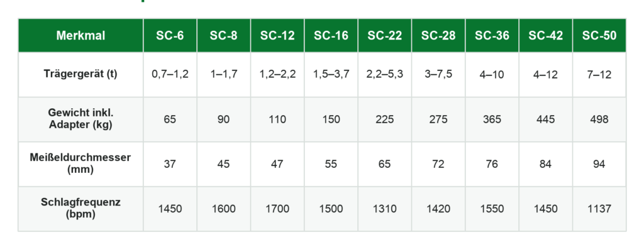Click the SC-42 header cell

546,35
